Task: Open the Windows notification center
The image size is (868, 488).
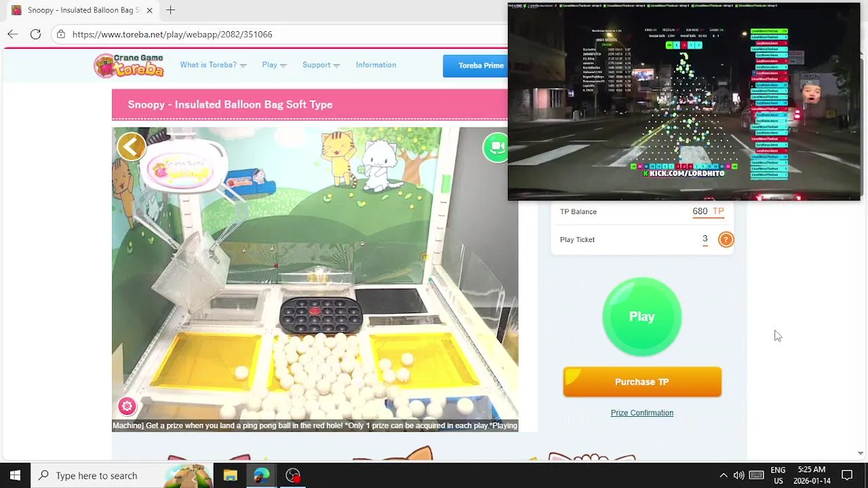Action: 847,475
